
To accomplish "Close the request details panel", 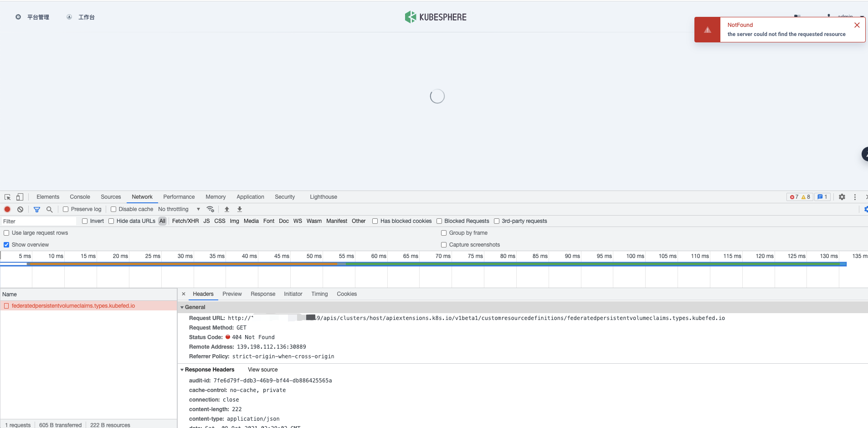I will pos(184,294).
